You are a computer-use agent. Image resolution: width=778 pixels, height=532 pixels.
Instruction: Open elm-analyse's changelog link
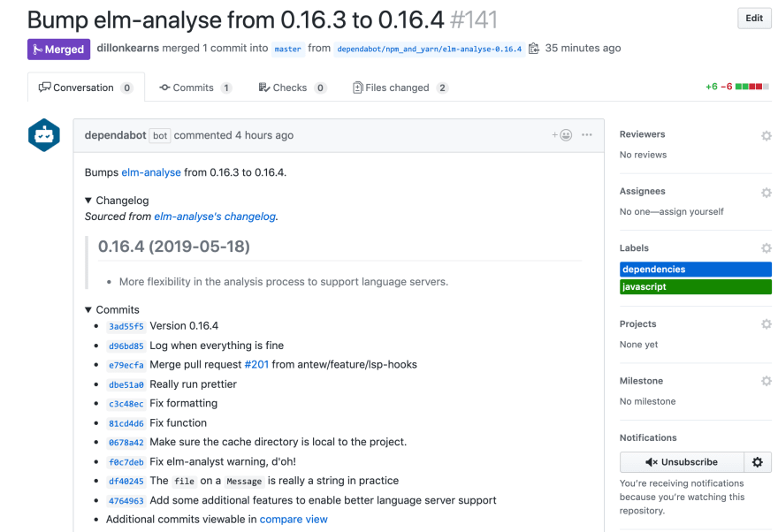point(215,217)
